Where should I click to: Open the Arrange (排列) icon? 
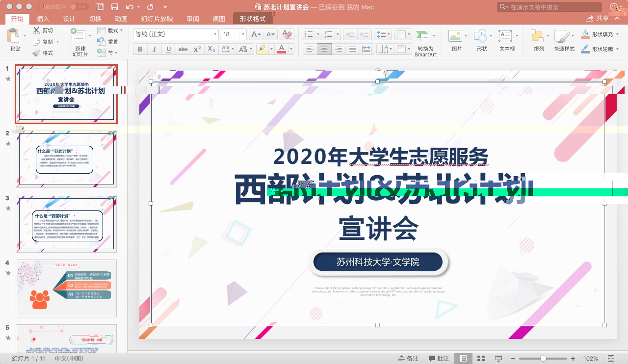coord(537,36)
